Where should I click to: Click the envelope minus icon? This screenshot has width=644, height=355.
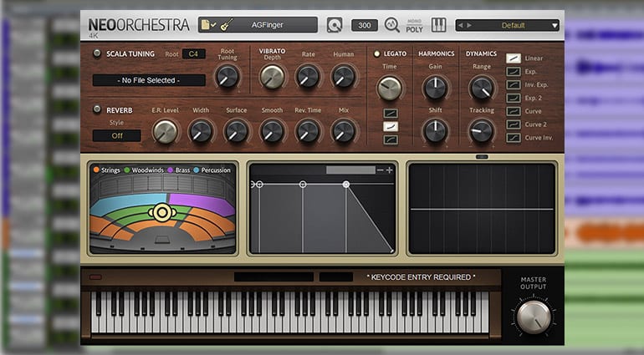click(381, 170)
